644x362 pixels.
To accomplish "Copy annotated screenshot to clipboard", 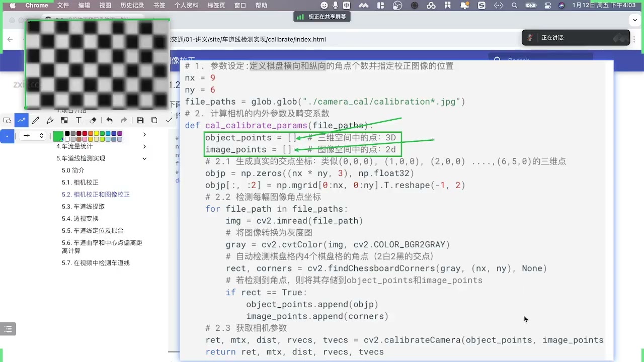I will (x=154, y=120).
